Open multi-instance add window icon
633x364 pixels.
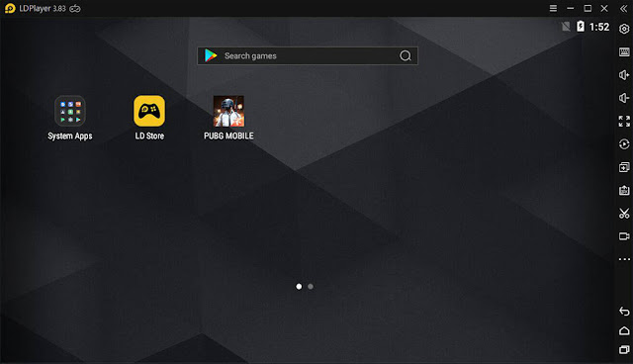(x=624, y=167)
